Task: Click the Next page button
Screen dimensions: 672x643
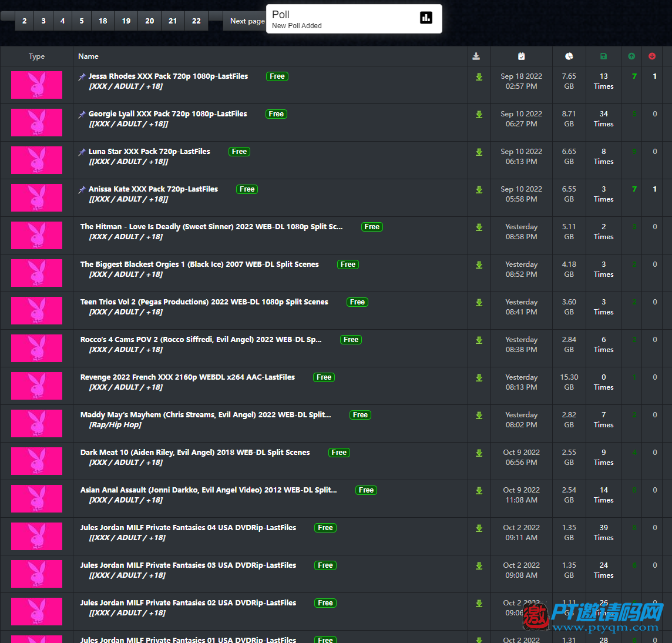Action: (x=245, y=21)
